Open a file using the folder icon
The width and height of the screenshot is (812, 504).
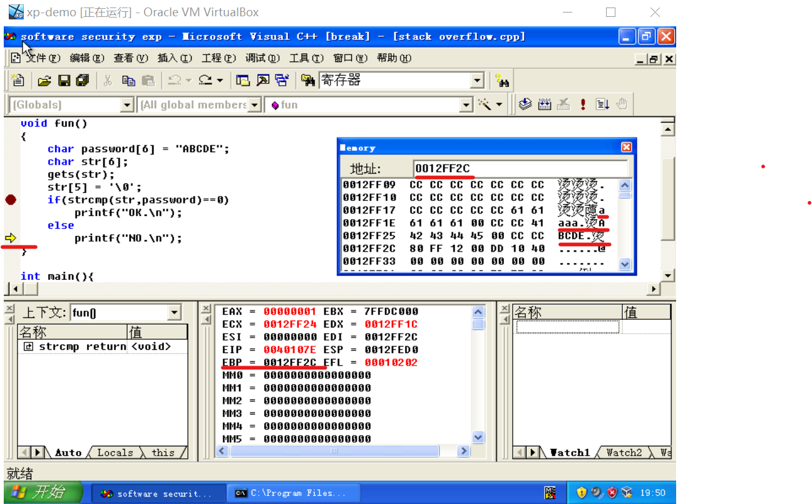[44, 80]
